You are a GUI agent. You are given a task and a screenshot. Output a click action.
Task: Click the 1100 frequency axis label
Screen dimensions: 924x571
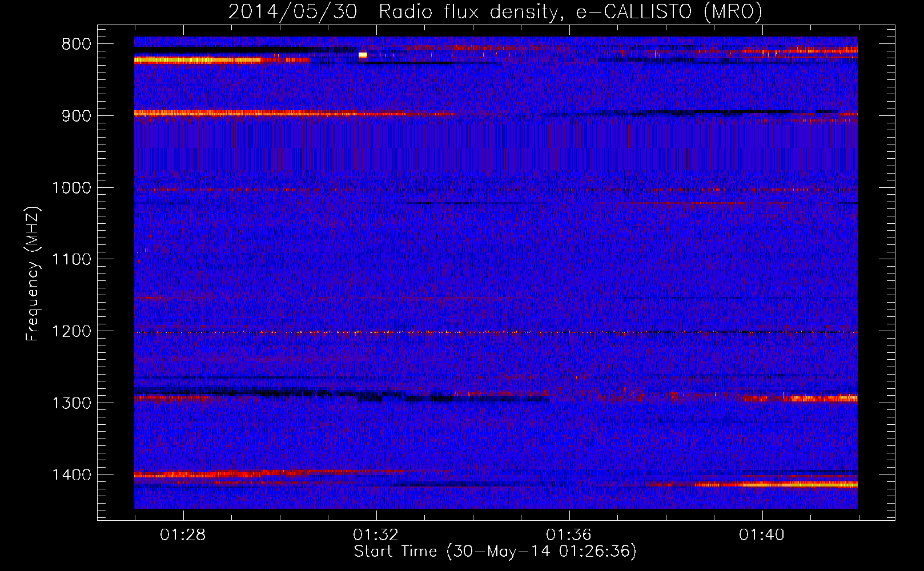pos(71,260)
